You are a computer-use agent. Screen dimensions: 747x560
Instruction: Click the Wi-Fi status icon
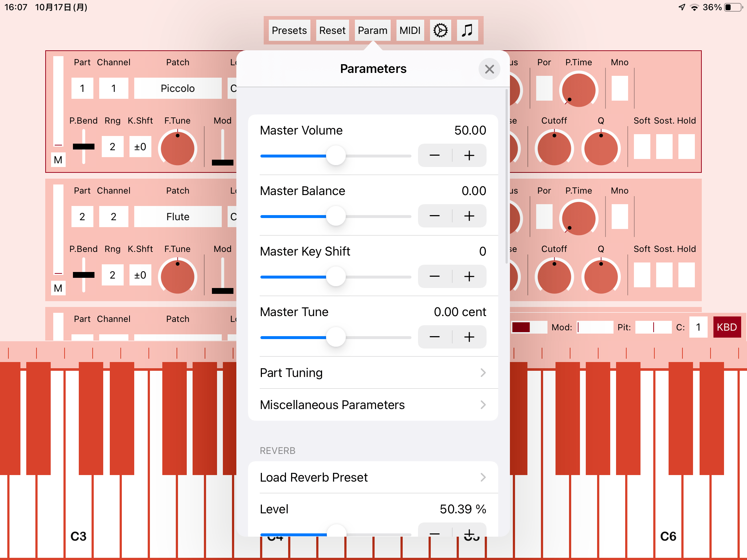pos(694,7)
